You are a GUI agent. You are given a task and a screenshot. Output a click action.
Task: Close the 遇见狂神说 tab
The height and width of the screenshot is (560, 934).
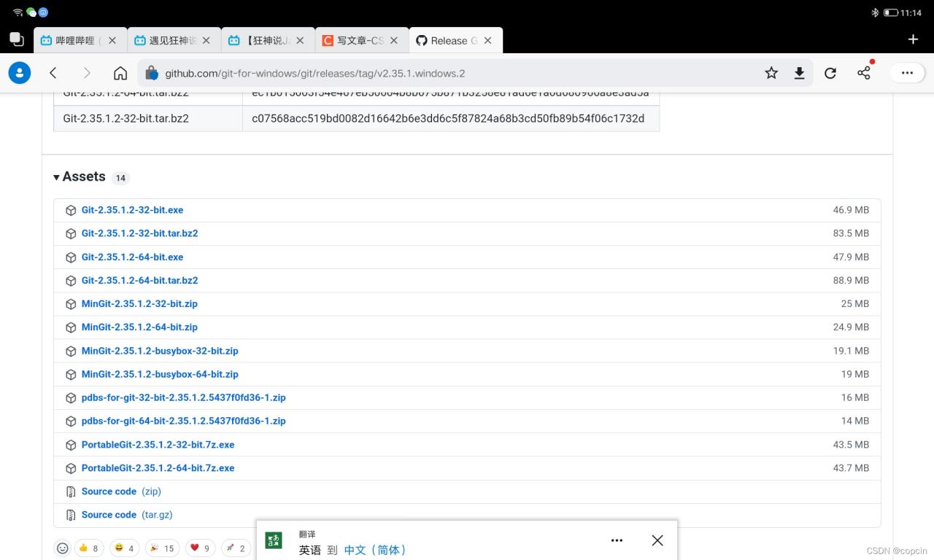pos(207,41)
